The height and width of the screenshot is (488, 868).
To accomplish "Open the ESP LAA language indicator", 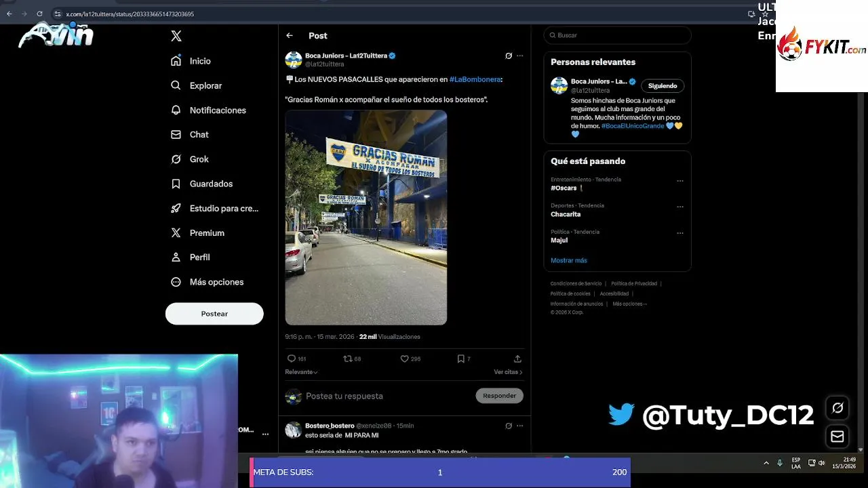I will pyautogui.click(x=796, y=463).
